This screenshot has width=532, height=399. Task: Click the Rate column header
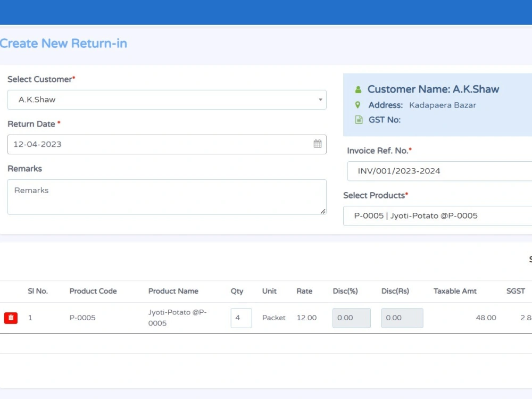click(304, 291)
